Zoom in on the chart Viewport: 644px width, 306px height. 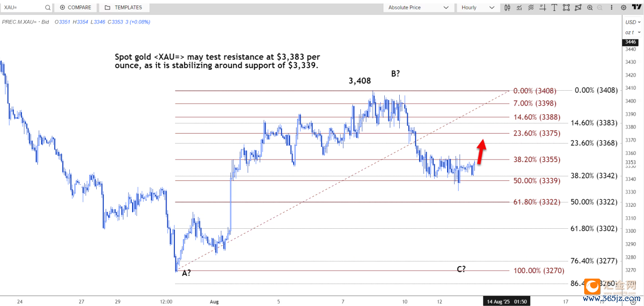tap(590, 7)
